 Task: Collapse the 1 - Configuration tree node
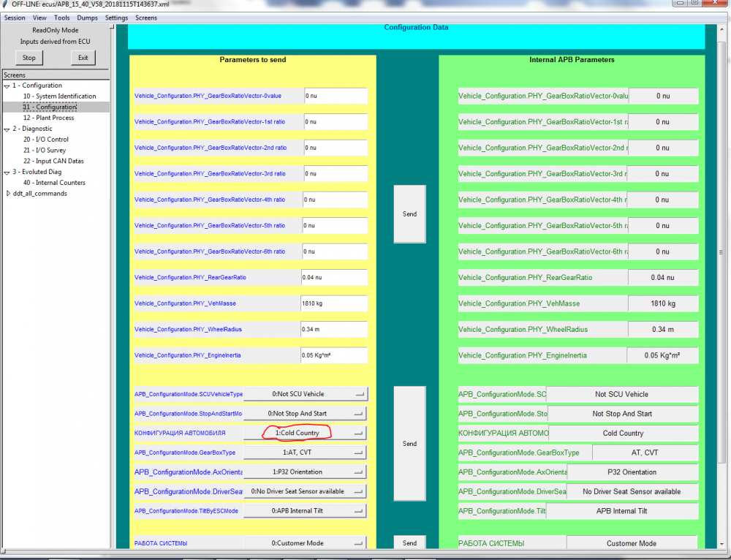point(7,86)
